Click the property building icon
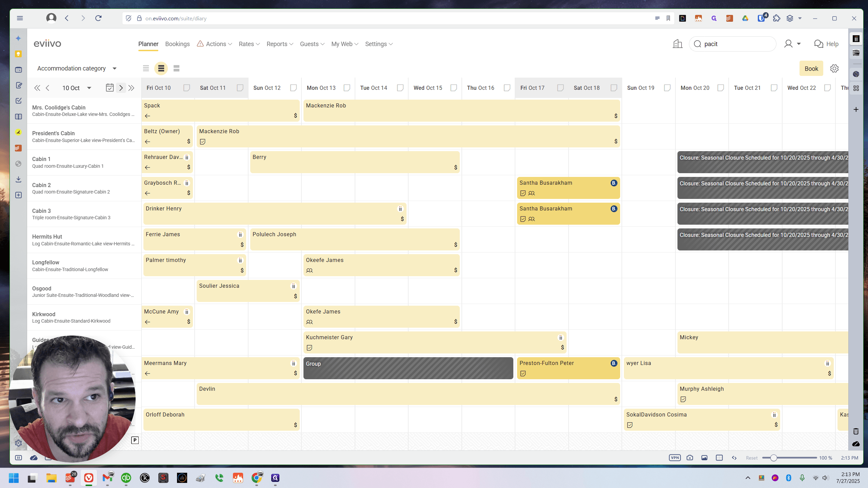 click(x=677, y=44)
